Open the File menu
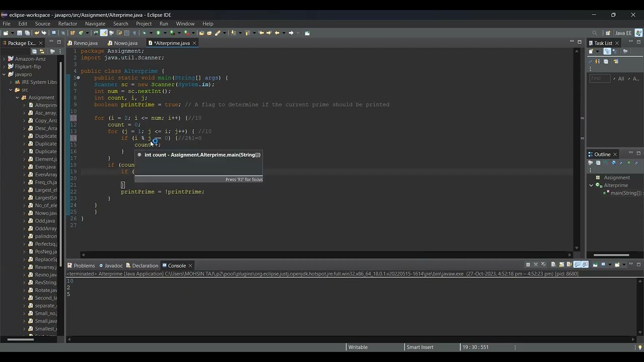This screenshot has width=644, height=362. tap(7, 24)
